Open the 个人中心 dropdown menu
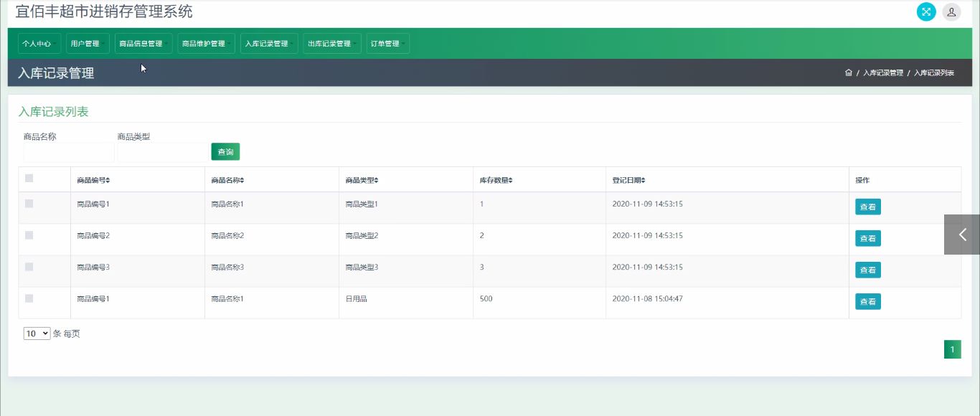This screenshot has width=980, height=416. tap(39, 44)
